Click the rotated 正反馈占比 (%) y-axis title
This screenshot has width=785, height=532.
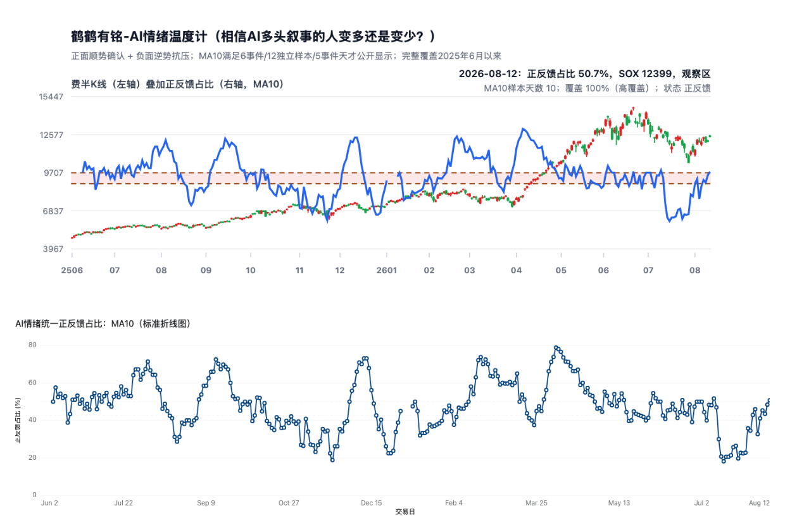click(x=18, y=420)
